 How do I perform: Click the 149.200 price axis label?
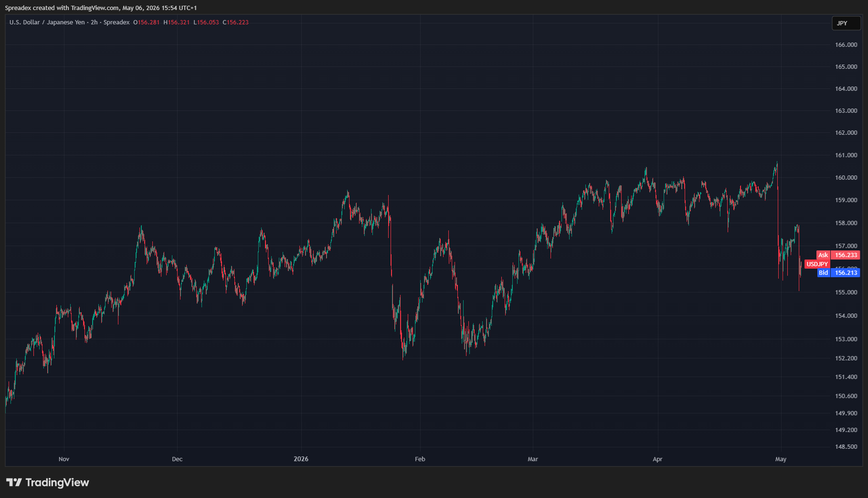[x=846, y=430]
